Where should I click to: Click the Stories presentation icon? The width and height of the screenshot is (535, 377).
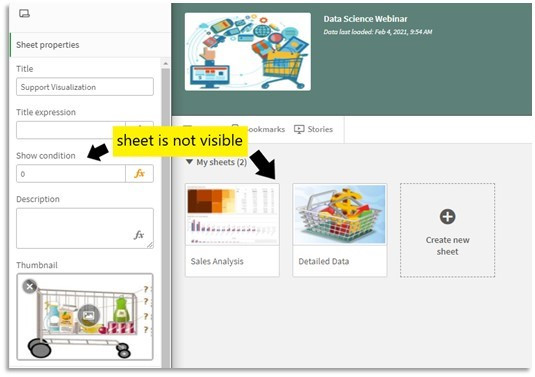click(299, 129)
